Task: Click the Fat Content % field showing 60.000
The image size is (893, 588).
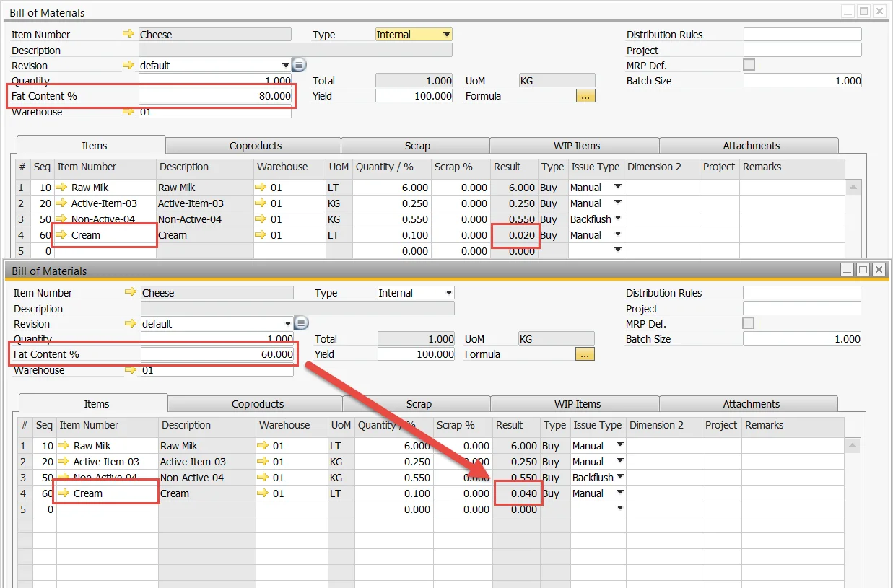Action: [x=217, y=354]
